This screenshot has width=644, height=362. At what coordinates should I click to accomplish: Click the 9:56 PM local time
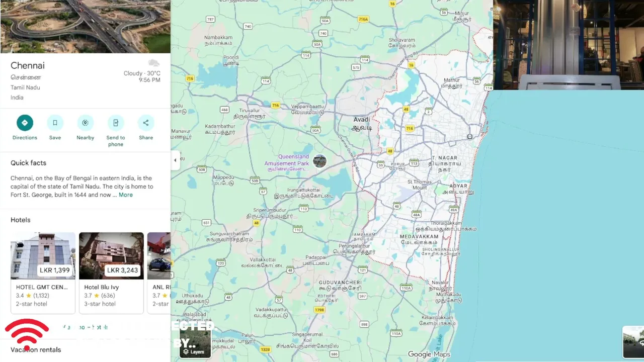coord(149,80)
